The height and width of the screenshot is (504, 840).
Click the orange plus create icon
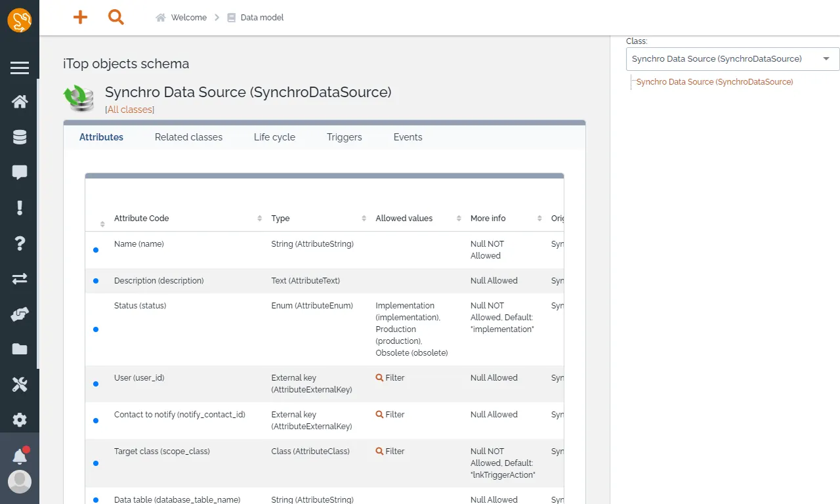(80, 18)
